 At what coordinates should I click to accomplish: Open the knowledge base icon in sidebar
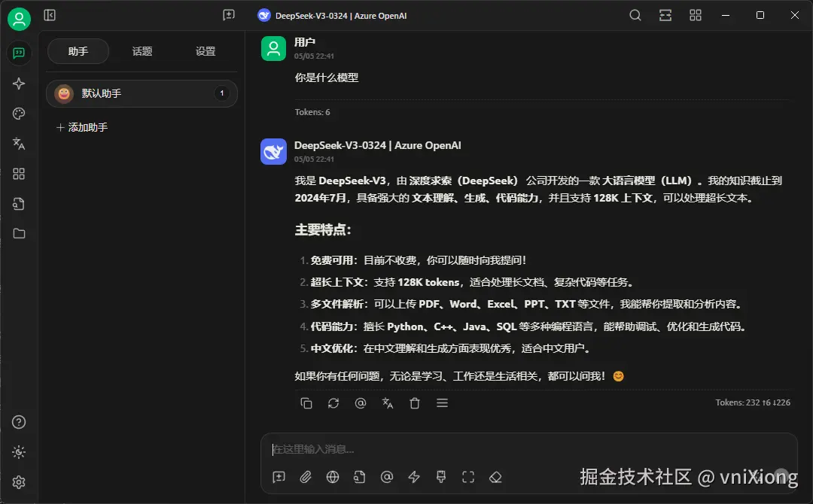tap(19, 204)
